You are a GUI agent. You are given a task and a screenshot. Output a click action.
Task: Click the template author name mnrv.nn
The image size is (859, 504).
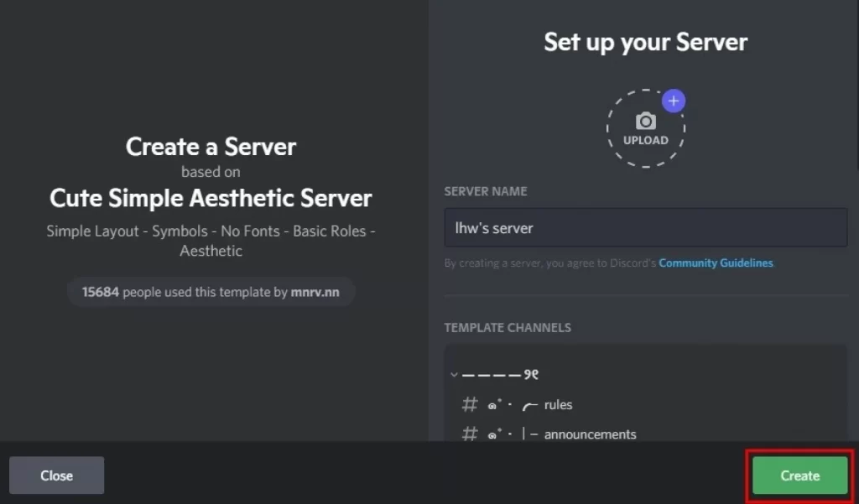coord(315,292)
